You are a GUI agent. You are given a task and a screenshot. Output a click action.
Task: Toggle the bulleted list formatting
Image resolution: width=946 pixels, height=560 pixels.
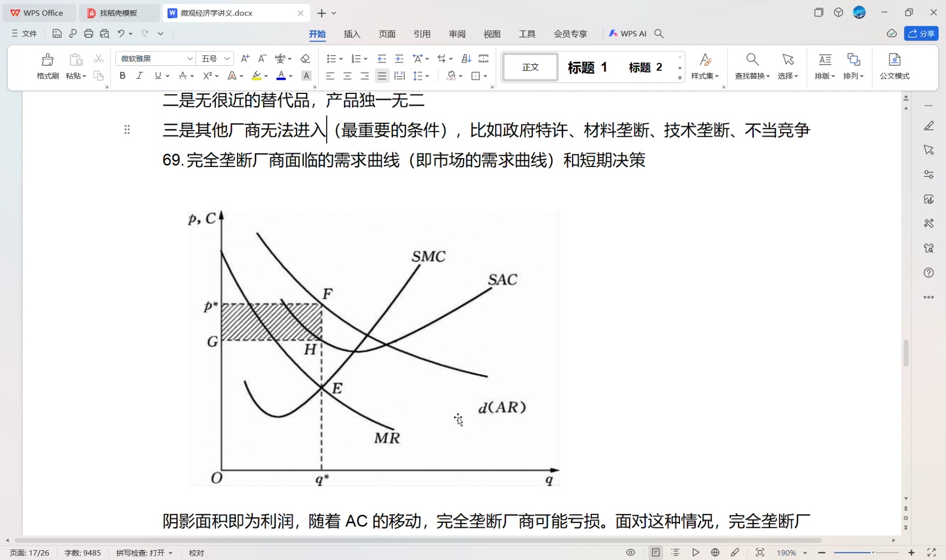(331, 59)
